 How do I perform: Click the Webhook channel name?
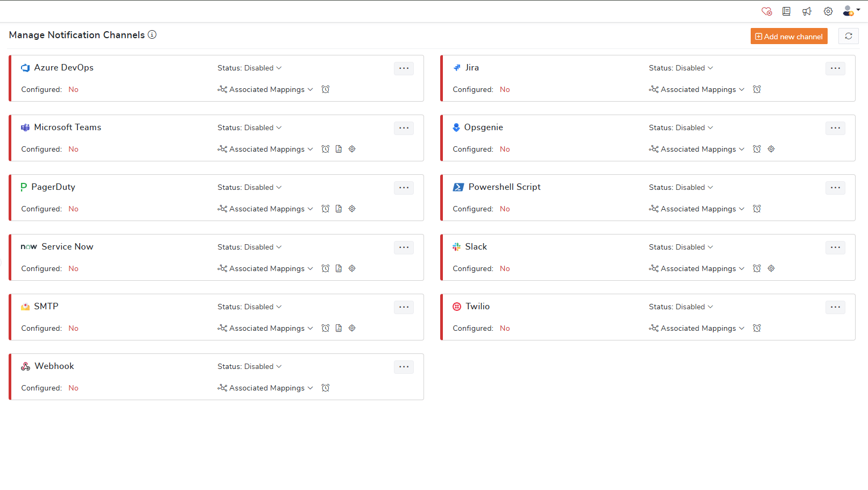coord(54,366)
